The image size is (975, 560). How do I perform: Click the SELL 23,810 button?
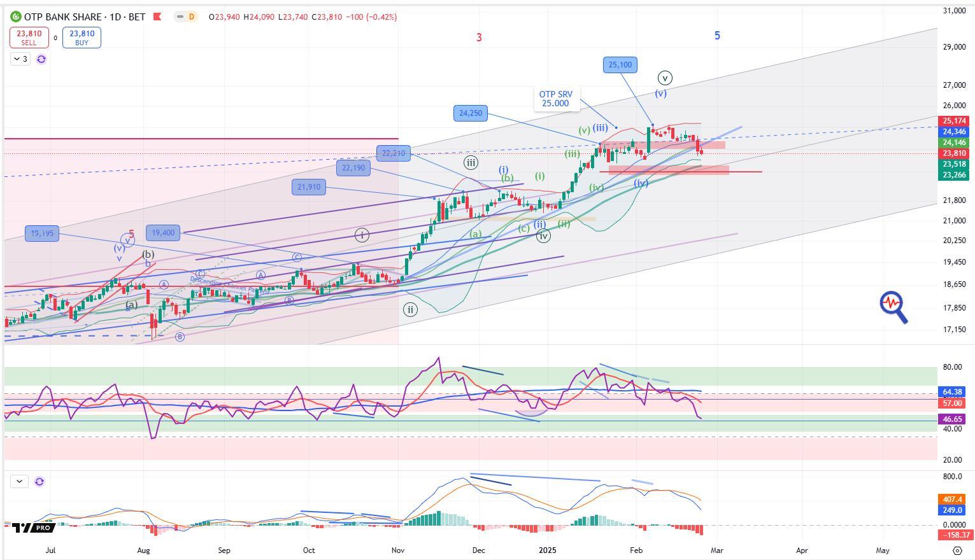pyautogui.click(x=29, y=38)
